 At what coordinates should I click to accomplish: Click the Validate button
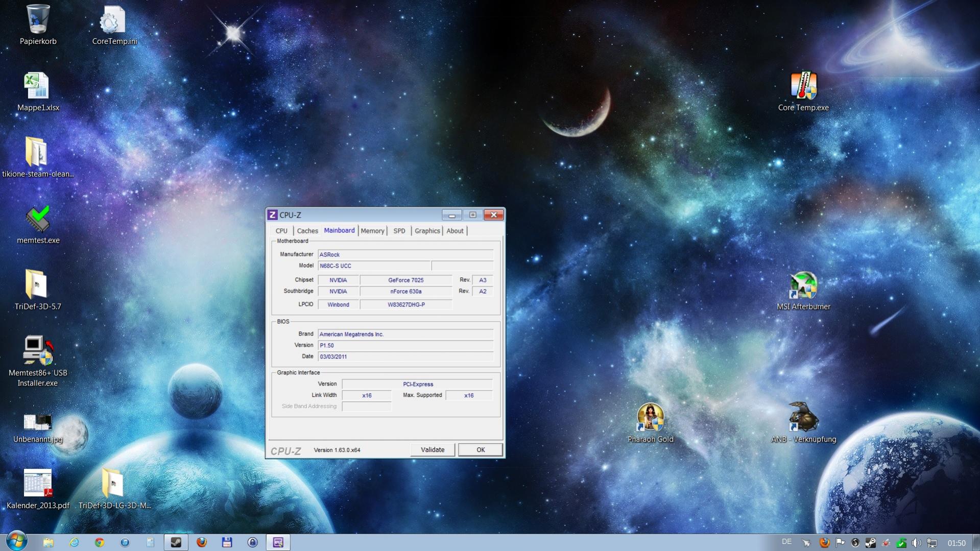(433, 450)
